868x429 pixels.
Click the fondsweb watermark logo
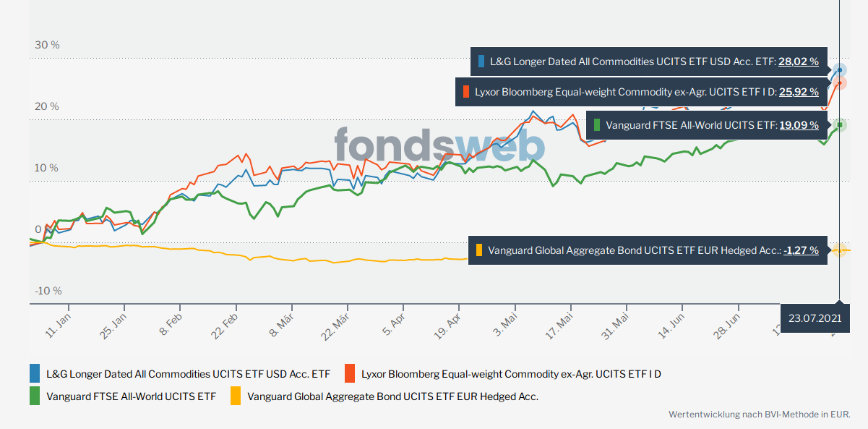[x=439, y=145]
